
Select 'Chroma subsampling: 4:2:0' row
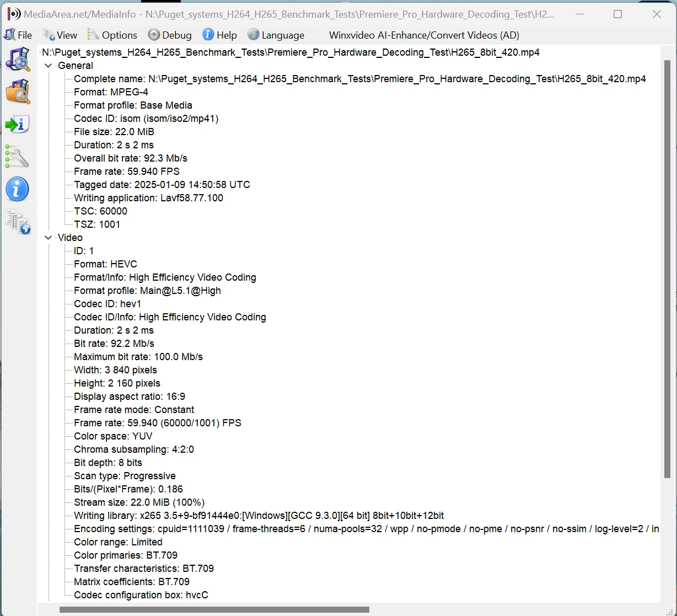(134, 449)
